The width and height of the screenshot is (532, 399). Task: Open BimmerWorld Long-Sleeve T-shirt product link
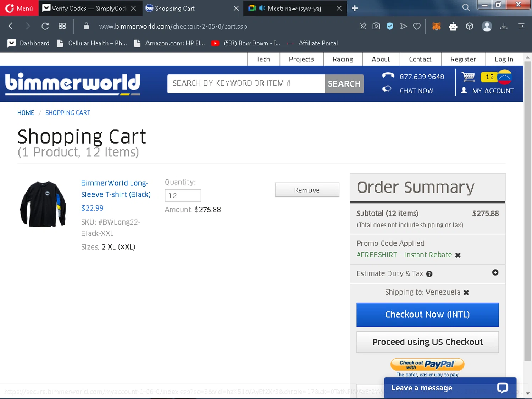click(116, 189)
